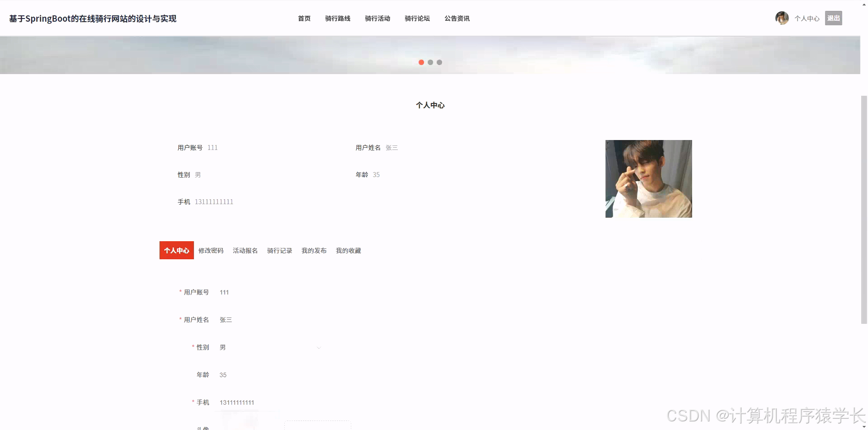
Task: Open the 骑行路线 menu item
Action: tap(338, 19)
